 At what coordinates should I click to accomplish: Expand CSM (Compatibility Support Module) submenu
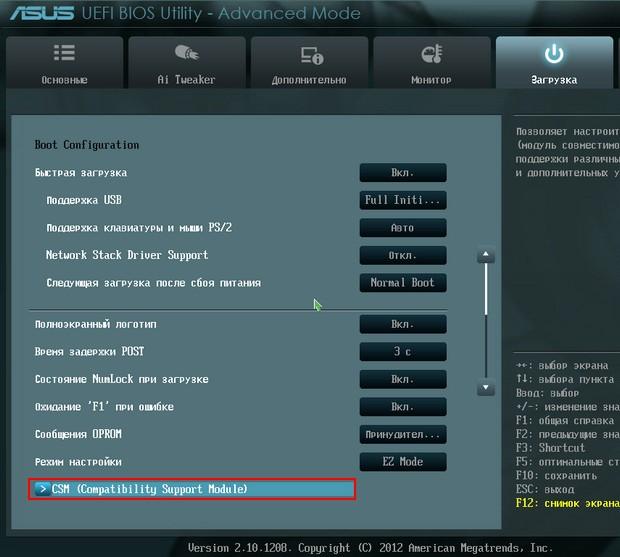(192, 489)
